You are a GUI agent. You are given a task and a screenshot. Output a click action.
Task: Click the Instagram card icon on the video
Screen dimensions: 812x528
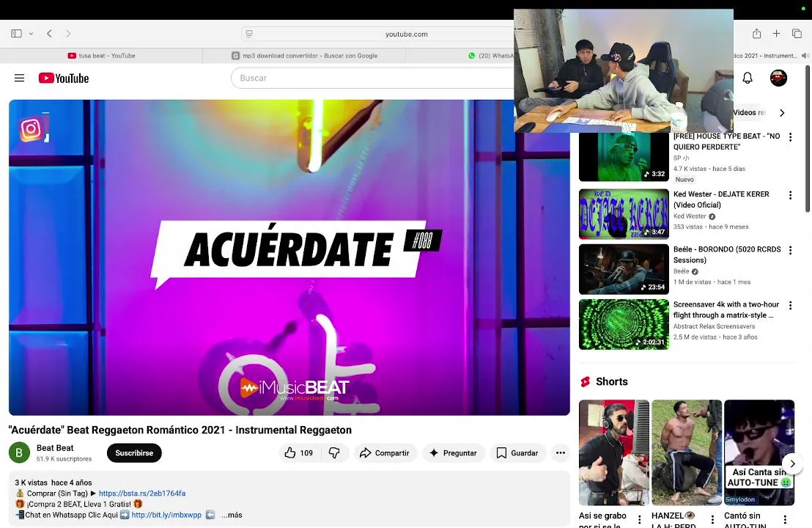click(x=32, y=128)
